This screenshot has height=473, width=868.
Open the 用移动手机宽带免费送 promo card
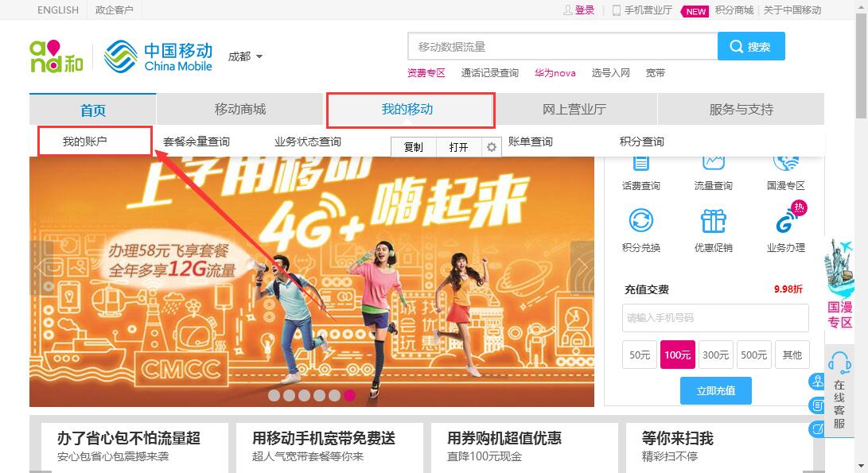[329, 448]
